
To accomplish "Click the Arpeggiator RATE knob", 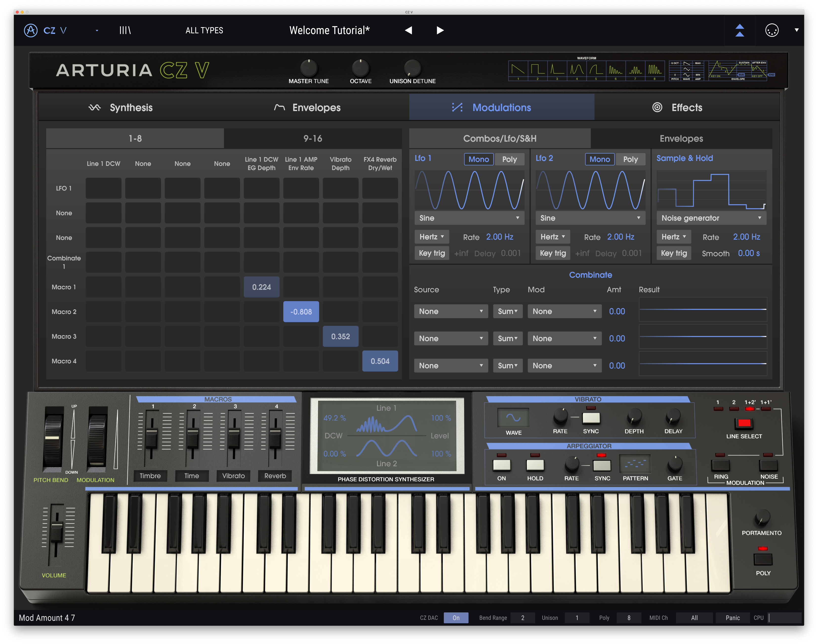I will [572, 464].
